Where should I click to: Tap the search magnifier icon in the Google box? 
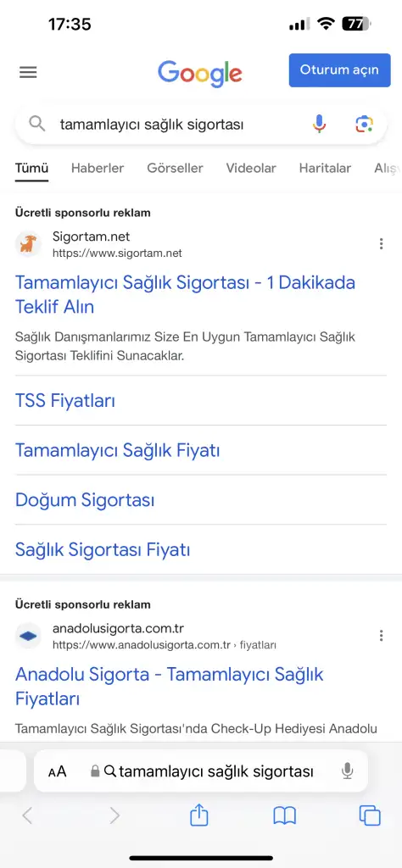(x=37, y=124)
